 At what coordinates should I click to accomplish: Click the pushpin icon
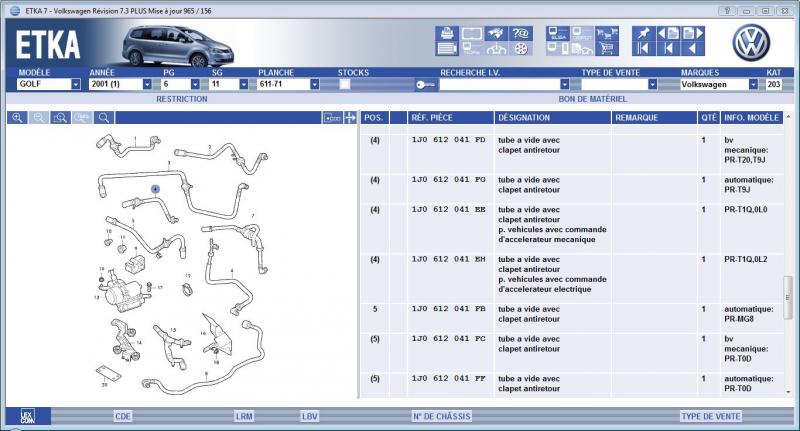[644, 34]
